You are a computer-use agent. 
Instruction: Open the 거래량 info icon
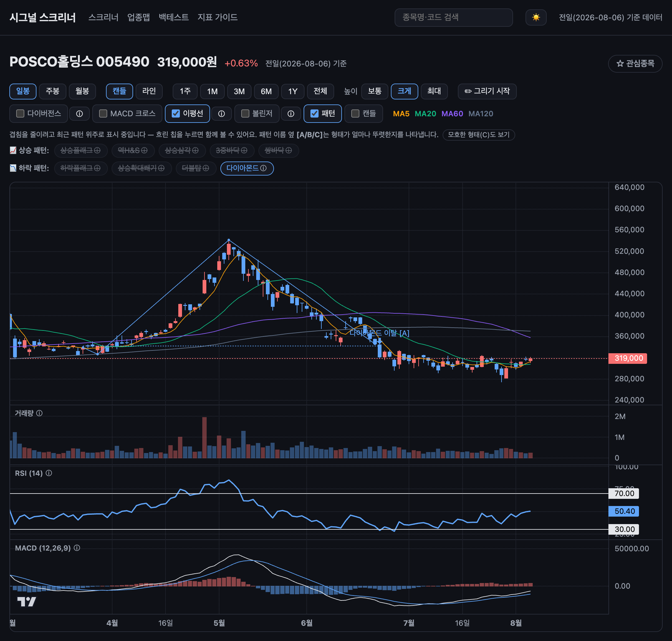[x=39, y=413]
